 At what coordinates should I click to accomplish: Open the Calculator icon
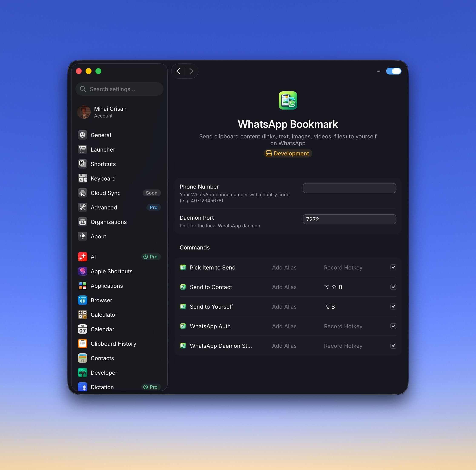(x=83, y=315)
